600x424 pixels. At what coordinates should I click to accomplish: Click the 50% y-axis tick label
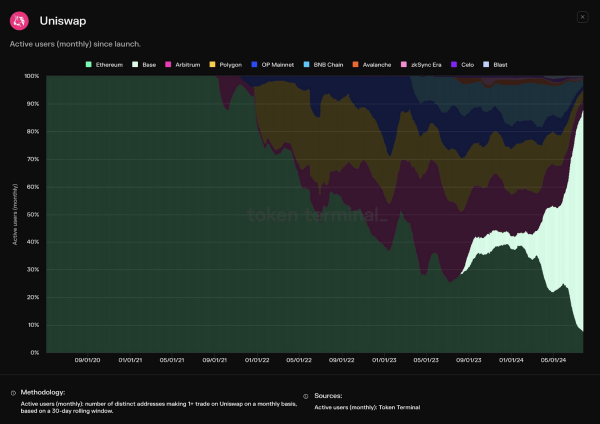tap(33, 214)
